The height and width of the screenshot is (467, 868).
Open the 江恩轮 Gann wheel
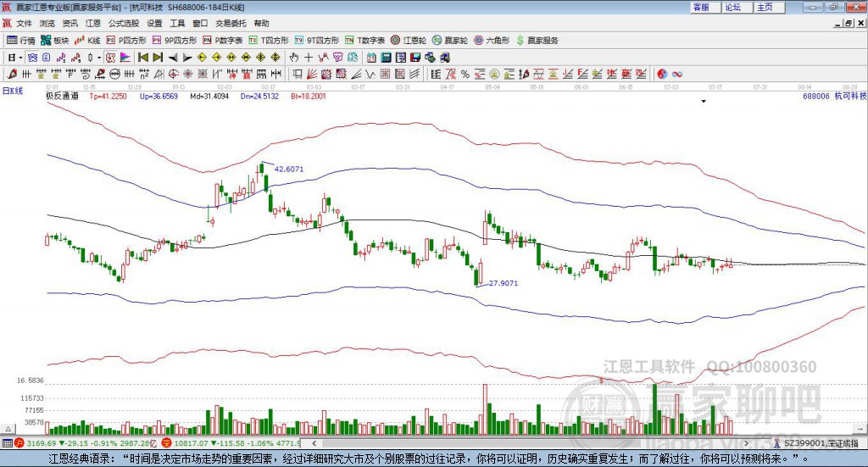(x=409, y=41)
